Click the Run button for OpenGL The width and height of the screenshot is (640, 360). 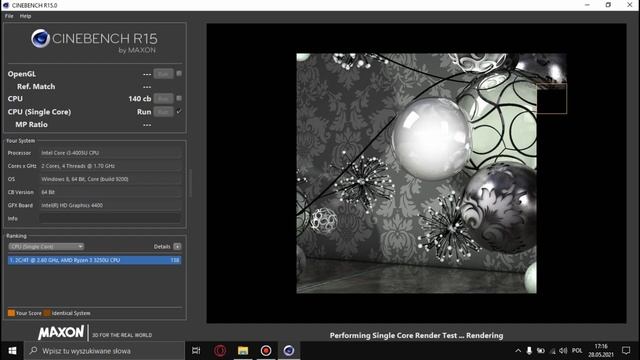(x=163, y=74)
